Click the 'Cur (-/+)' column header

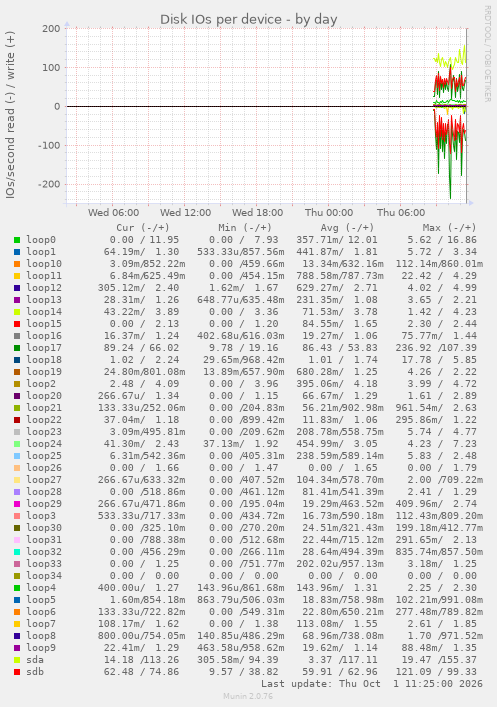pyautogui.click(x=143, y=228)
